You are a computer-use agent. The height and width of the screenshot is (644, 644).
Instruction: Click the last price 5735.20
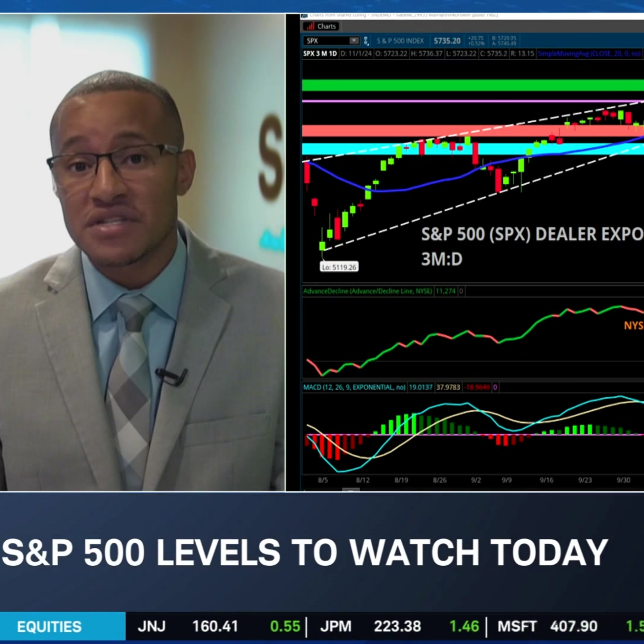[447, 41]
